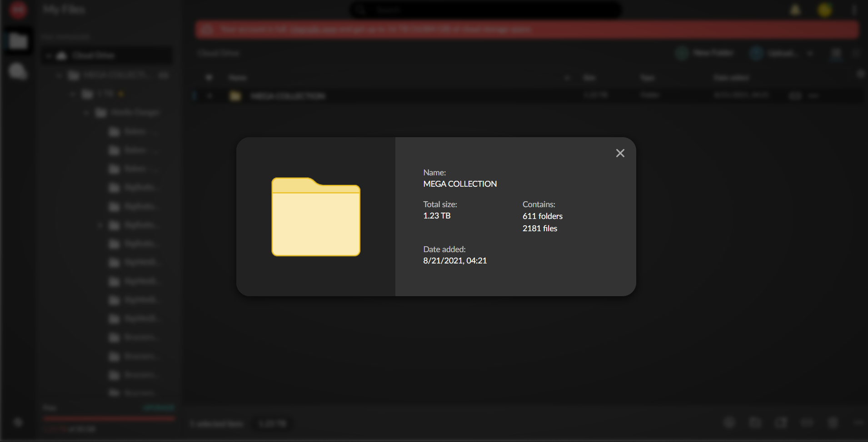Open the notifications bell
868x442 pixels.
[x=795, y=10]
